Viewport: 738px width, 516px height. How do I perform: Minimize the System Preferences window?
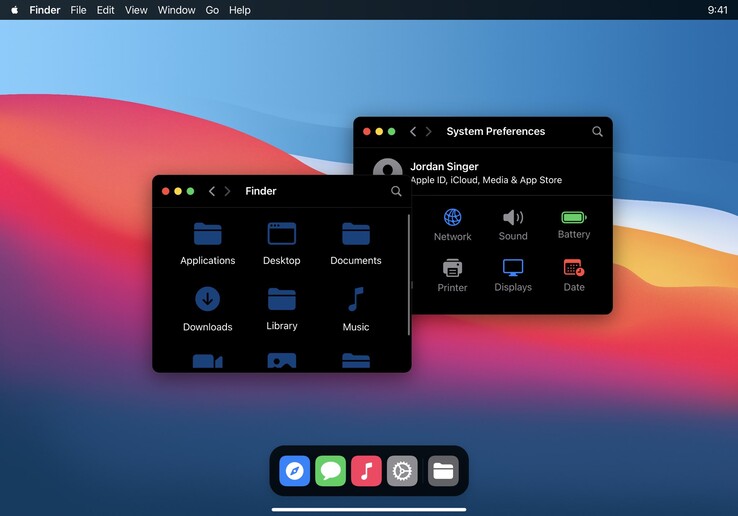click(x=379, y=131)
